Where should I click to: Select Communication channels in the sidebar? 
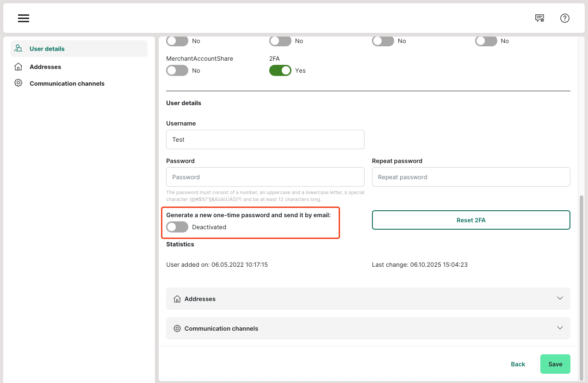coord(67,83)
